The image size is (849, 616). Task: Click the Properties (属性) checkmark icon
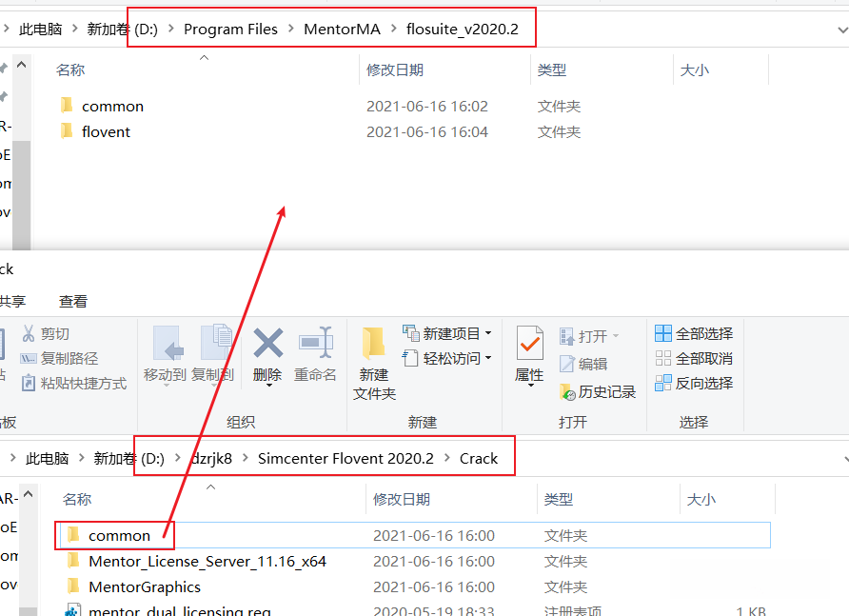pyautogui.click(x=529, y=343)
